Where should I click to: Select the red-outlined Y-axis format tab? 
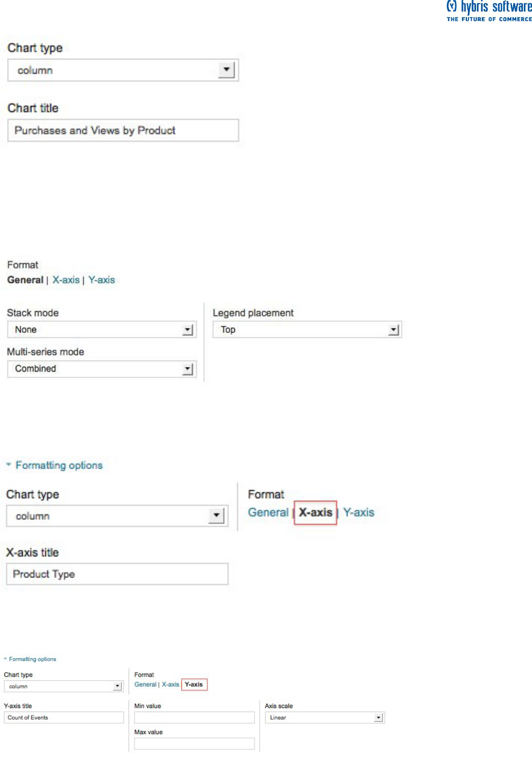[194, 685]
